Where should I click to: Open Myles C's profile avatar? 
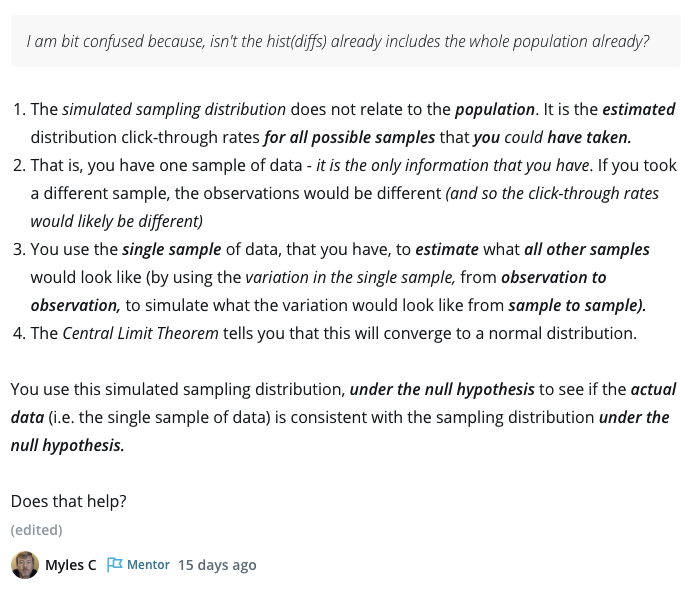pyautogui.click(x=25, y=565)
